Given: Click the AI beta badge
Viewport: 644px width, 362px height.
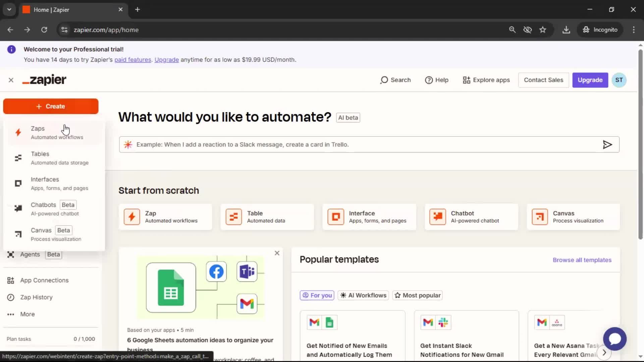Looking at the screenshot, I should tap(348, 118).
